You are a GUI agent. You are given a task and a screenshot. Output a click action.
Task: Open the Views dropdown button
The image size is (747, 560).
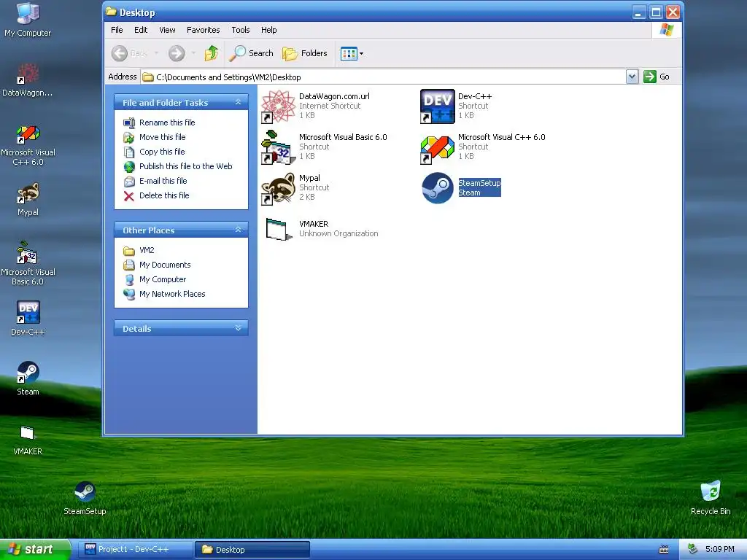(352, 53)
